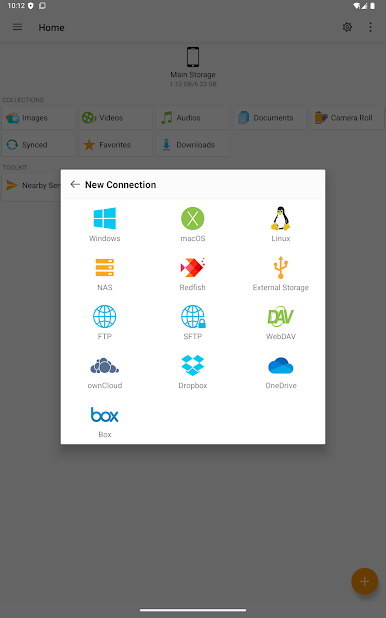Open the three-dot overflow menu
Image resolution: width=386 pixels, height=618 pixels.
pos(370,27)
